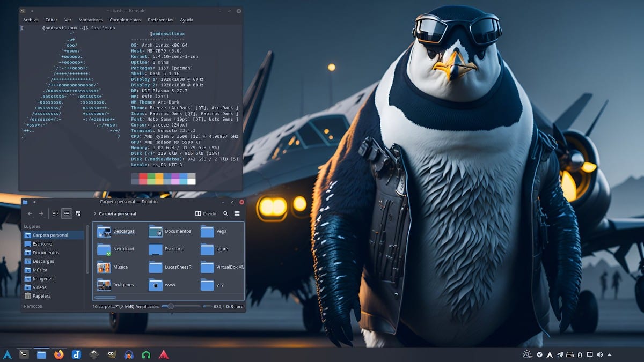Expand hidden system tray icons arrow
The height and width of the screenshot is (362, 644).
610,354
